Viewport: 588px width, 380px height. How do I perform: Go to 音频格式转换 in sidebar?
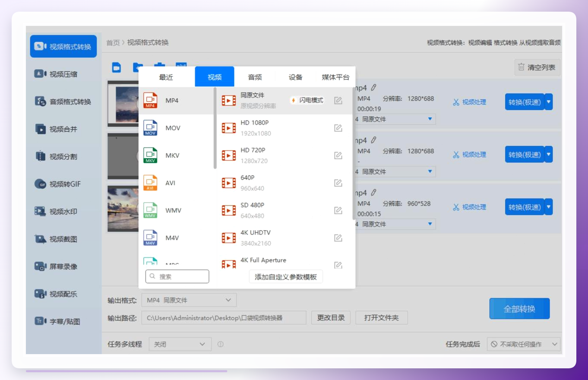pos(63,101)
